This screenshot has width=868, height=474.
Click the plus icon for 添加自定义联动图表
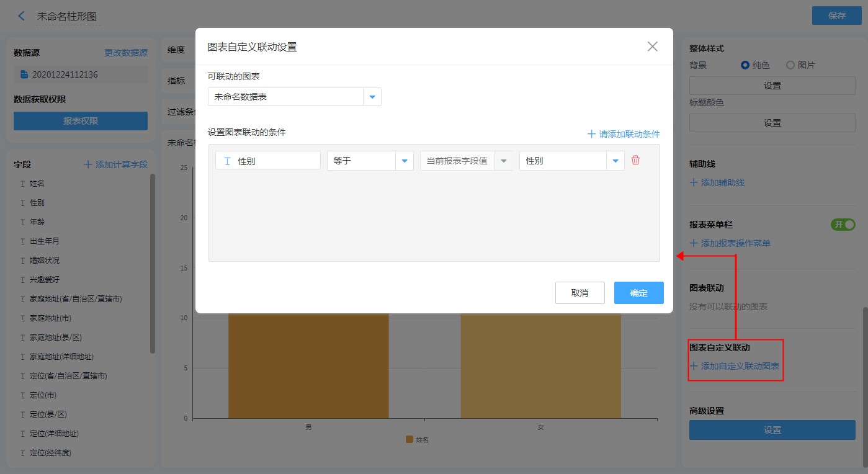(x=694, y=366)
